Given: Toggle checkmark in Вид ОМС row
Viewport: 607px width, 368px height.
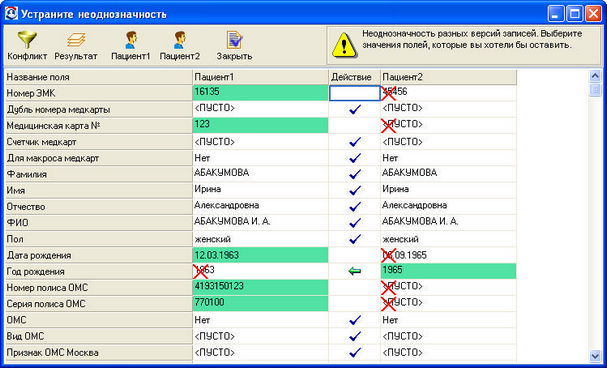Looking at the screenshot, I should [355, 336].
